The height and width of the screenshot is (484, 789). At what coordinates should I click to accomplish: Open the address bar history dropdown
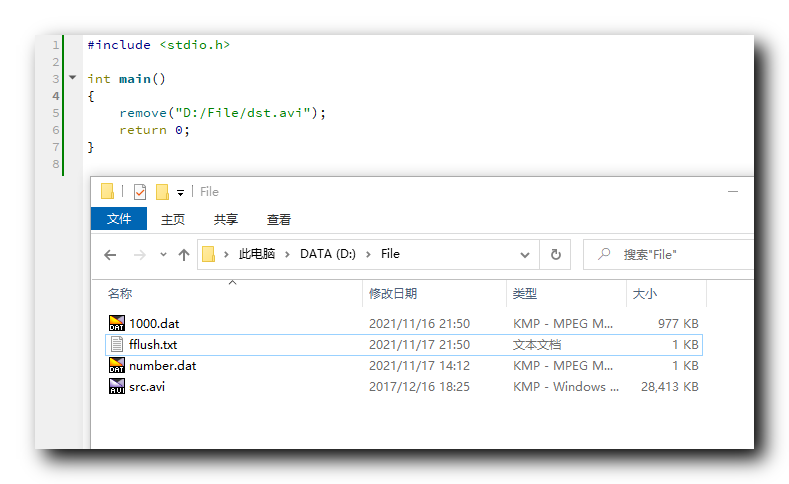(525, 255)
